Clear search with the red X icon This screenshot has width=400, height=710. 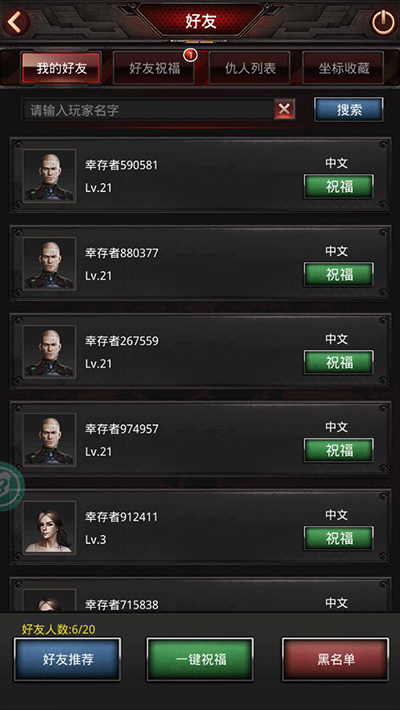tap(284, 109)
